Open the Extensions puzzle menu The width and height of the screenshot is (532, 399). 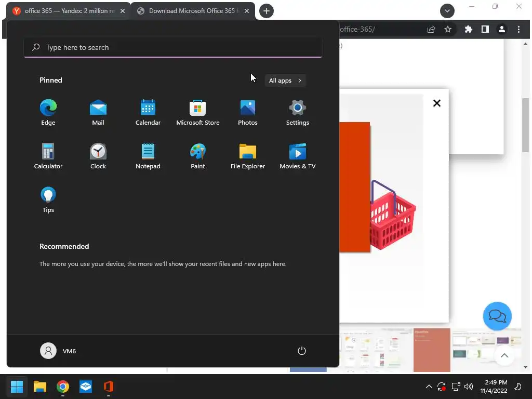click(x=468, y=30)
